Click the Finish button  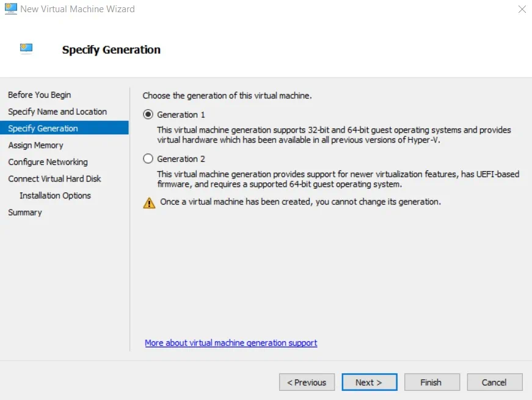(431, 382)
